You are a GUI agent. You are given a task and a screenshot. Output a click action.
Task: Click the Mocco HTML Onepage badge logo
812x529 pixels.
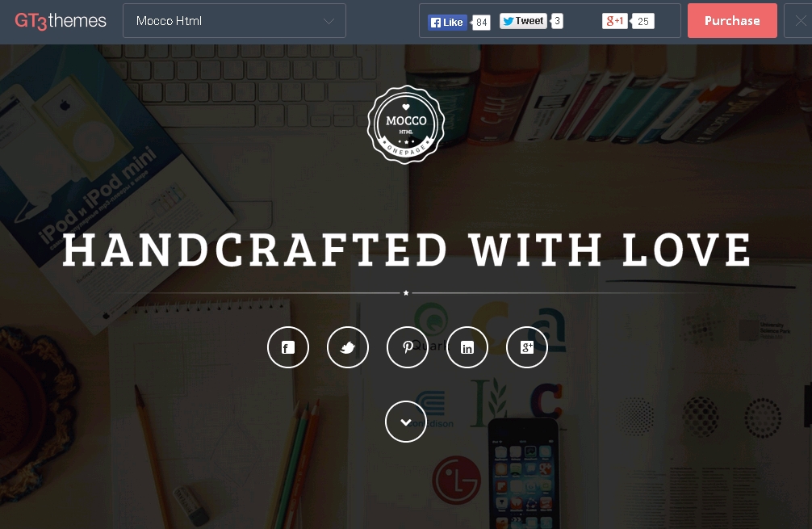[406, 125]
